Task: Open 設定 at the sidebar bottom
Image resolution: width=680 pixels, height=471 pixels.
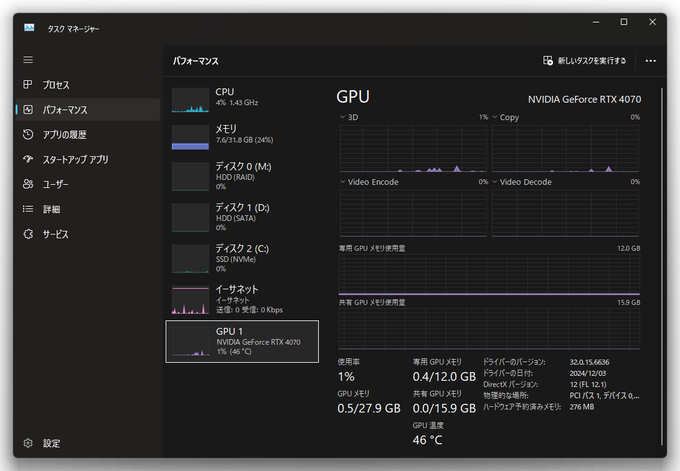Action: click(x=88, y=443)
